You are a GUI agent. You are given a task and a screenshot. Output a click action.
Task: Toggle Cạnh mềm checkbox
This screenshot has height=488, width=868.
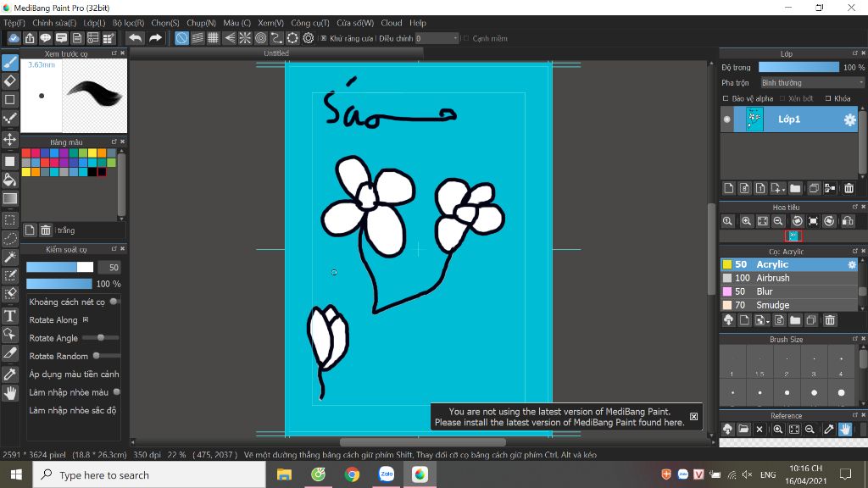coord(466,38)
